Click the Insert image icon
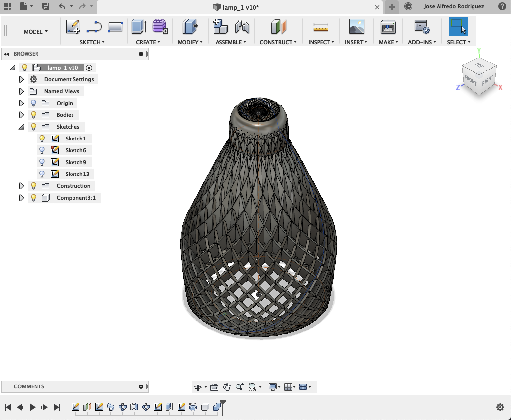The image size is (511, 420). [x=356, y=26]
